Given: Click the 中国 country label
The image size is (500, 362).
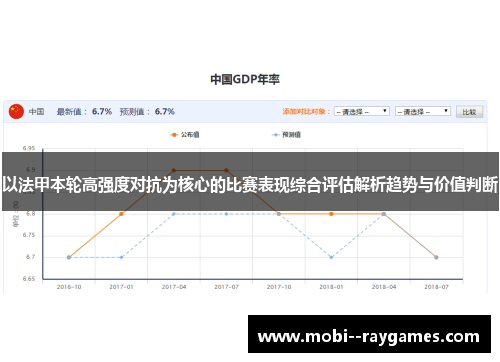Looking at the screenshot, I should point(36,111).
